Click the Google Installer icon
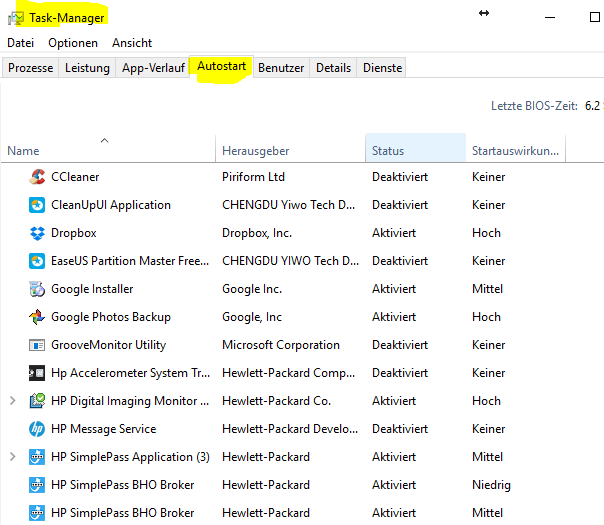 [x=37, y=289]
